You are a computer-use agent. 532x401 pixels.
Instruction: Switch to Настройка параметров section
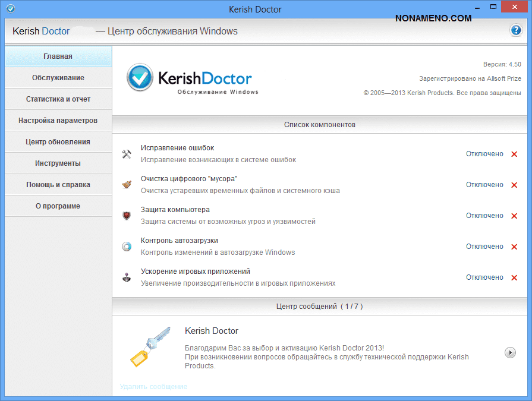[58, 121]
